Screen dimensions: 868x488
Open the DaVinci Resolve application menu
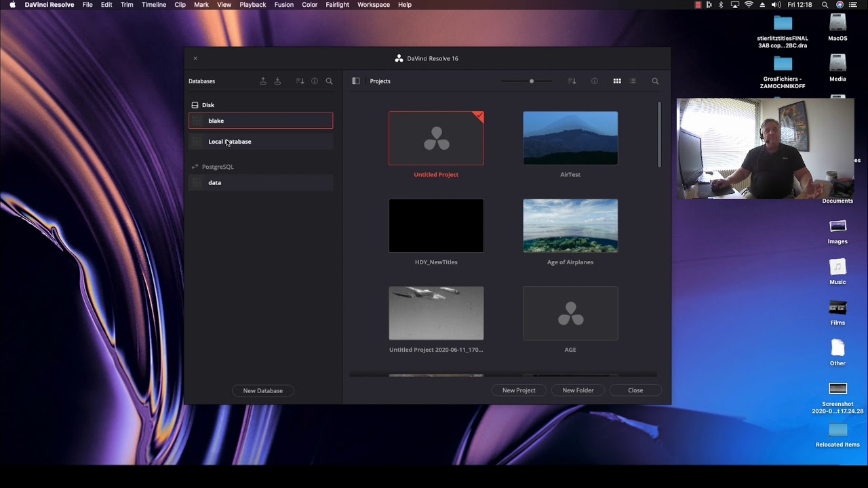pos(50,5)
